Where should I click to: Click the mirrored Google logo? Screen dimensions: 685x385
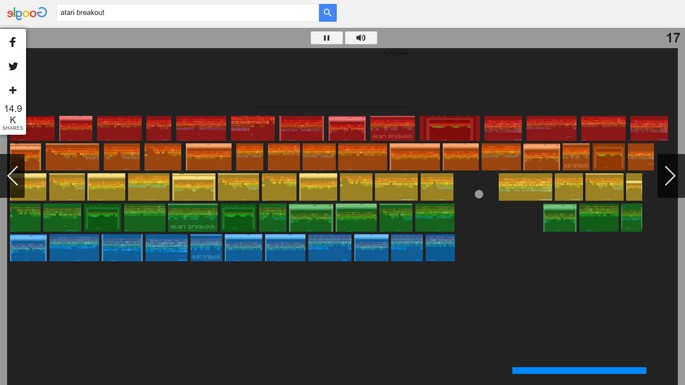coord(27,13)
